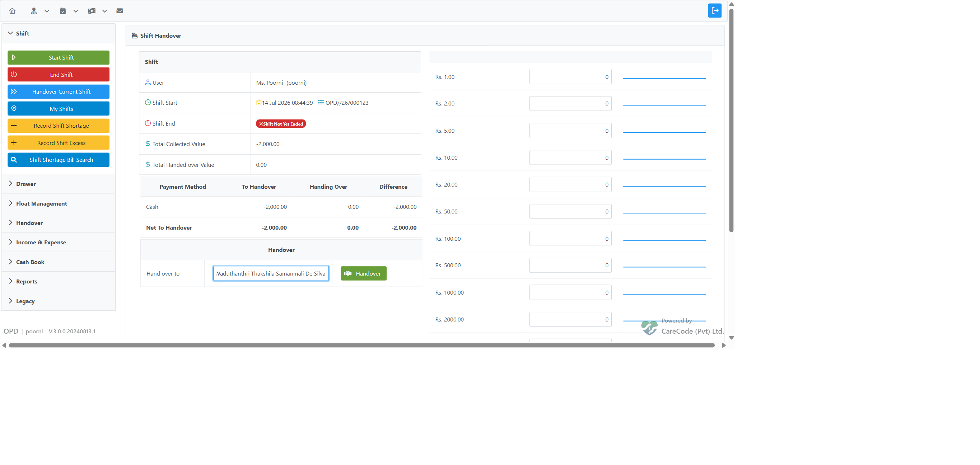Click magnifier icon on Shift Shortage Bill Search
Viewport: 980px width, 465px height.
coord(14,160)
